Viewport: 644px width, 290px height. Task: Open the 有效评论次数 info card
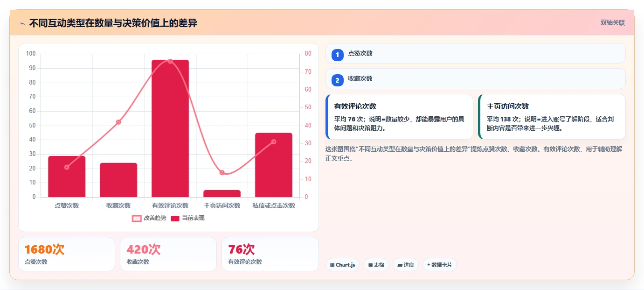399,117
